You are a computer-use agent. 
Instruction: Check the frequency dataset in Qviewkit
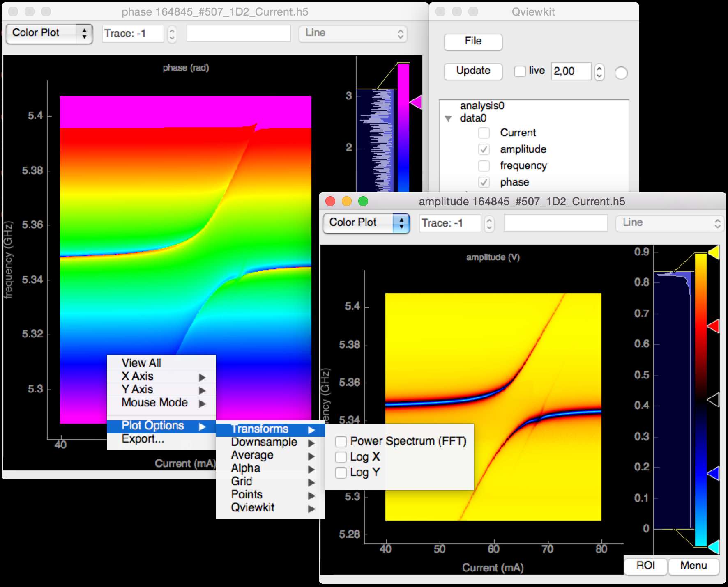[x=484, y=165]
